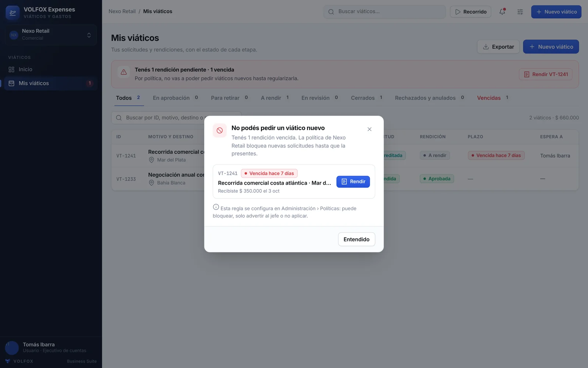This screenshot has width=588, height=368.
Task: Click the Inicio dashboard icon
Action: (11, 69)
